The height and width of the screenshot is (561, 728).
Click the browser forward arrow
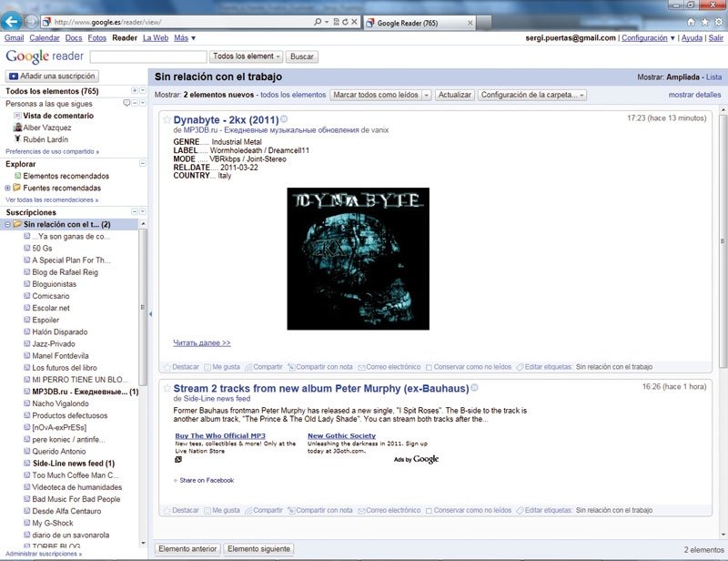coord(31,21)
